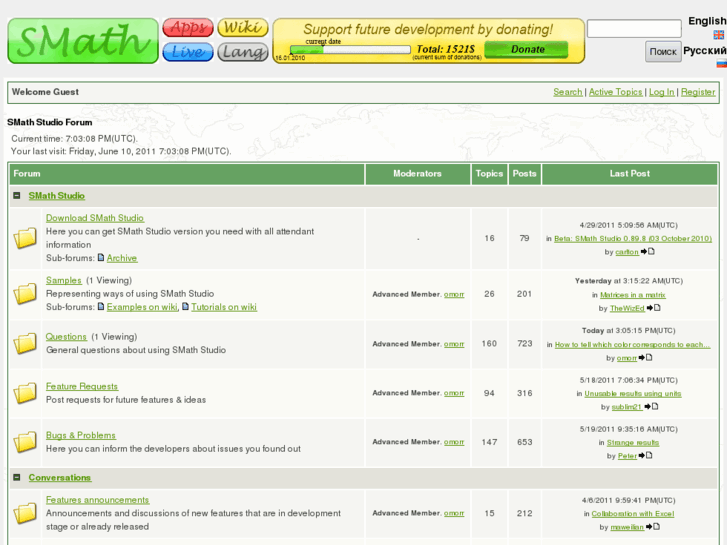This screenshot has width=727, height=545.
Task: Open Strange results topic
Action: click(x=632, y=443)
